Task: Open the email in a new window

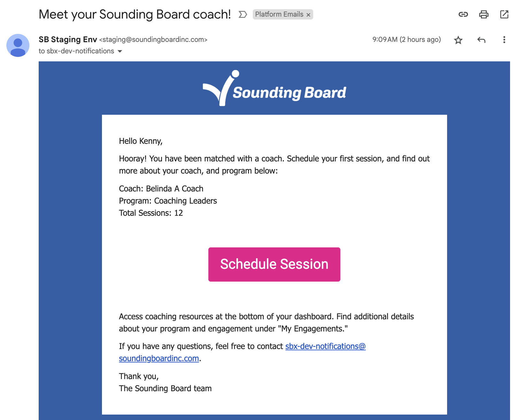Action: click(504, 14)
